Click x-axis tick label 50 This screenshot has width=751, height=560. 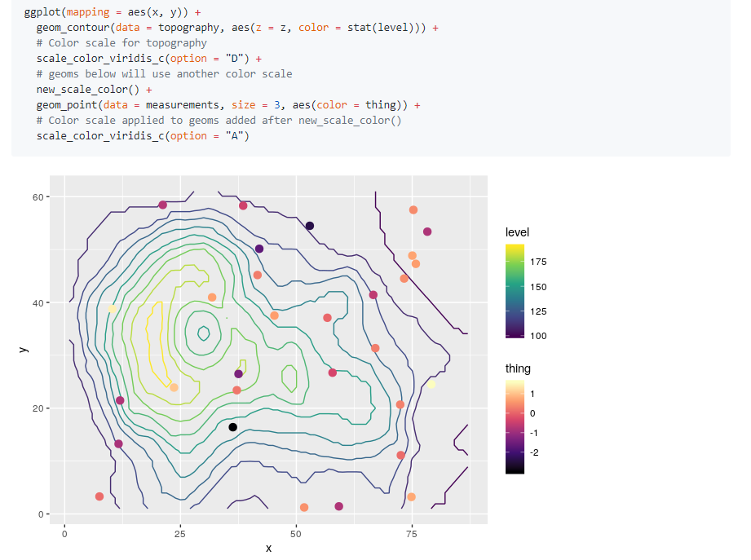296,534
